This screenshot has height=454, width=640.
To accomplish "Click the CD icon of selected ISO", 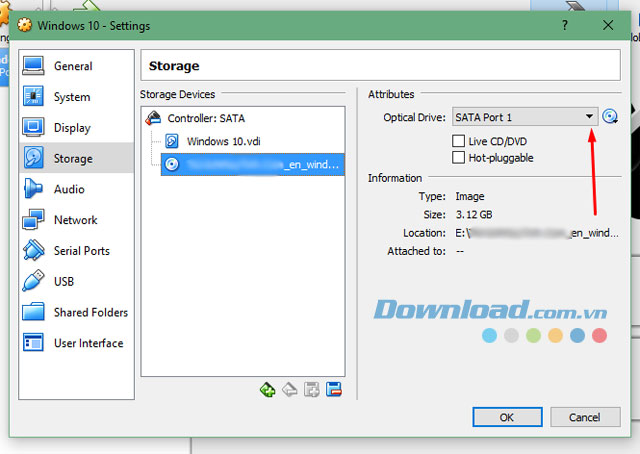I will tap(172, 165).
